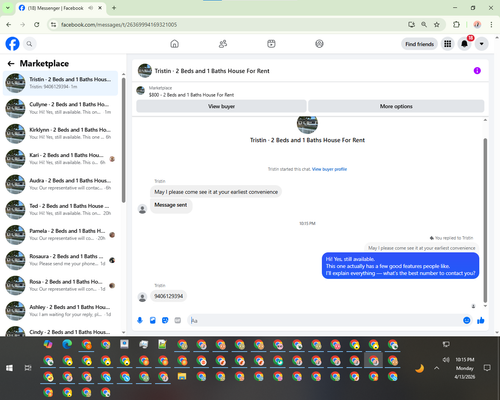Choose a sticker icon
The image size is (500, 400).
point(165,320)
